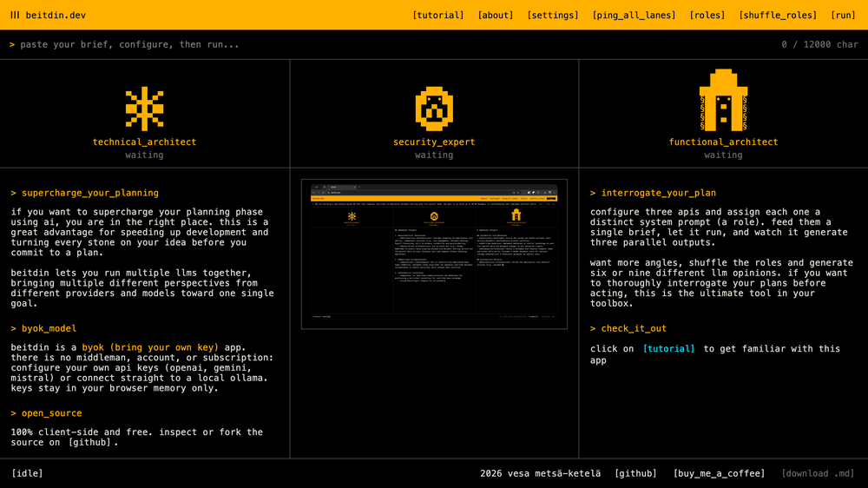Viewport: 868px width, 488px height.
Task: Click the technical_architect lane label
Action: [x=144, y=142]
